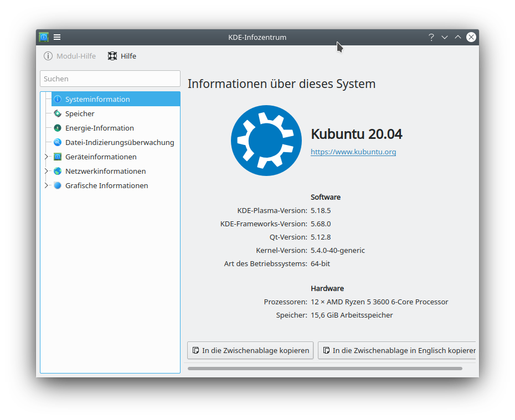Click the horizontal scrollbar at the bottom
Image resolution: width=515 pixels, height=420 pixels.
325,369
